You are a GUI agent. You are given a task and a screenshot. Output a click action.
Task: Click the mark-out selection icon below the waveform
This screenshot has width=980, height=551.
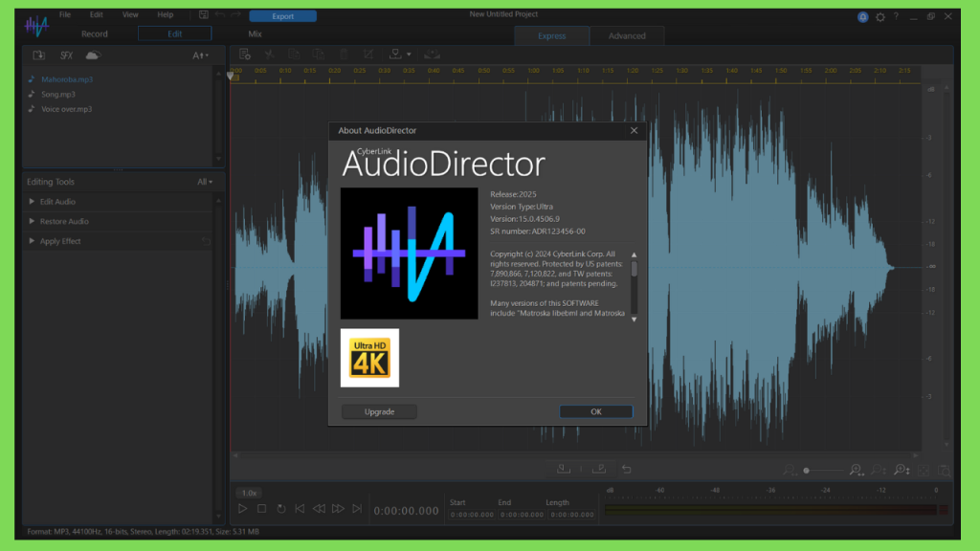(x=599, y=469)
